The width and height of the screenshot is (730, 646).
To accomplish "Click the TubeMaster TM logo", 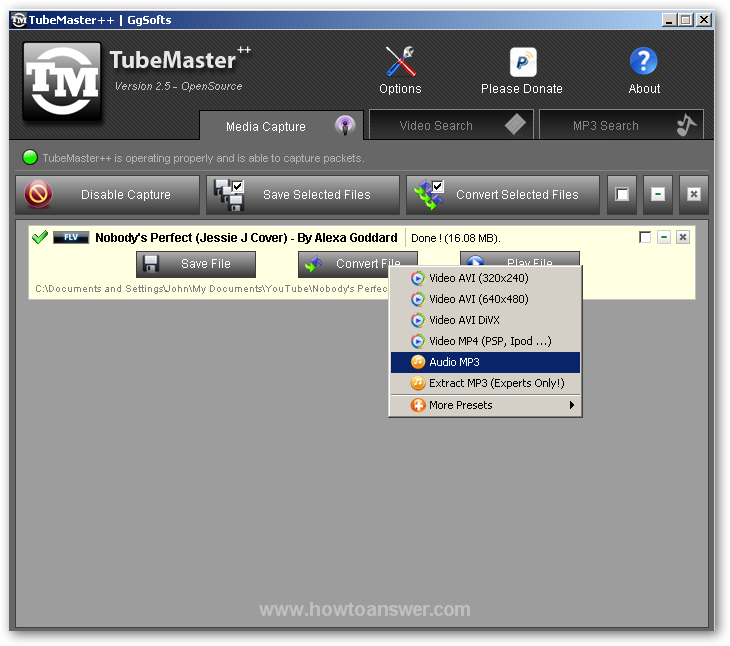I will tap(62, 81).
